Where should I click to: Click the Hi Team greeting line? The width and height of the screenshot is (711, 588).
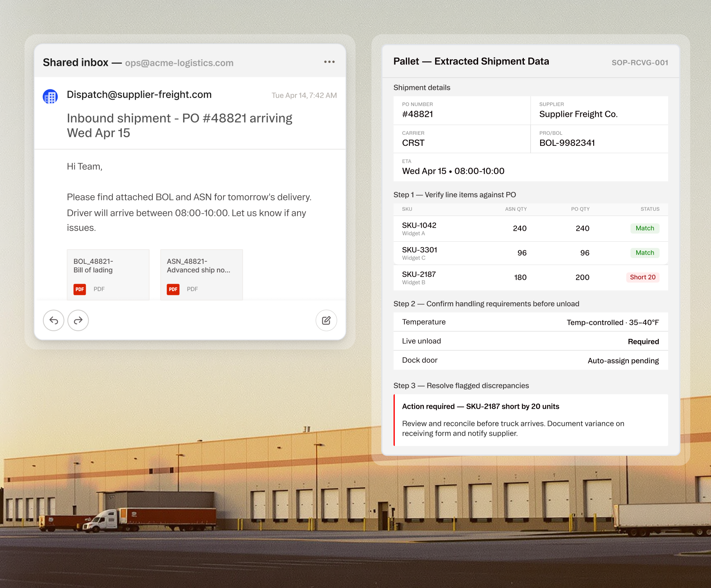(85, 167)
